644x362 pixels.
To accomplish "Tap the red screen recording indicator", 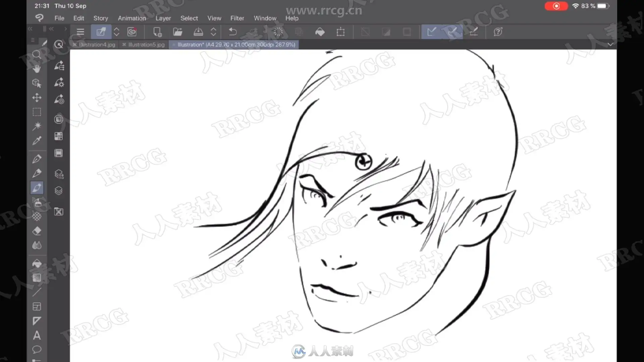I will tap(556, 6).
